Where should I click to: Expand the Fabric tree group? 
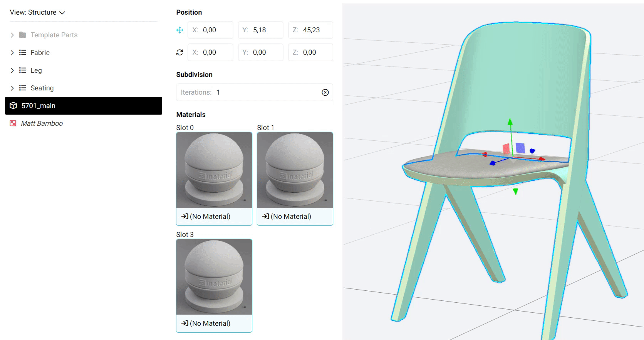point(12,53)
